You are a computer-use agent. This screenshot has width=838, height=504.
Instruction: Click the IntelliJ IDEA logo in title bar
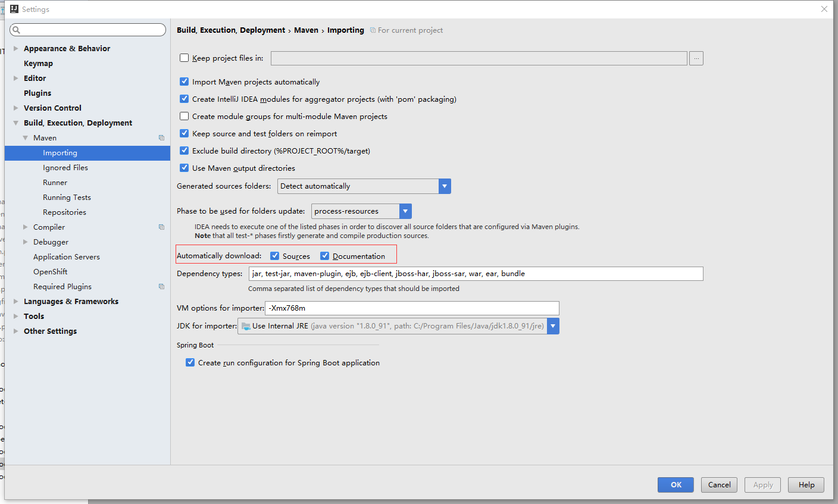tap(14, 9)
